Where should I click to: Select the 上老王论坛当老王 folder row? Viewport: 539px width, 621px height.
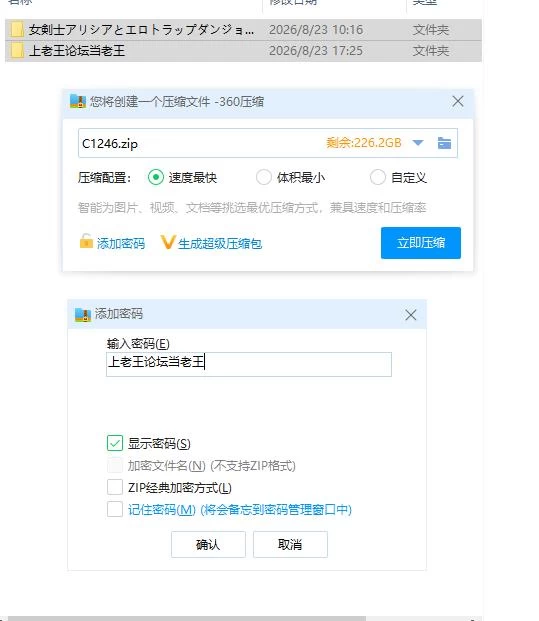click(243, 51)
